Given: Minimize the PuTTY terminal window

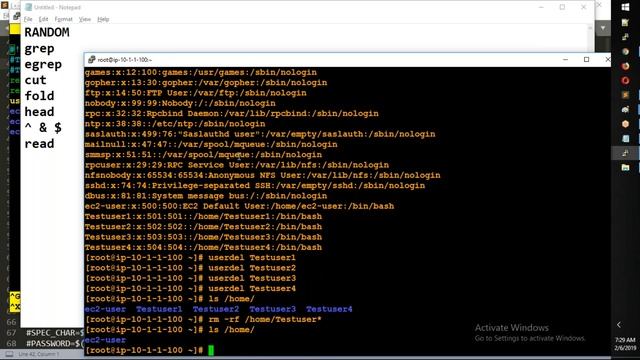Looking at the screenshot, I should [565, 60].
